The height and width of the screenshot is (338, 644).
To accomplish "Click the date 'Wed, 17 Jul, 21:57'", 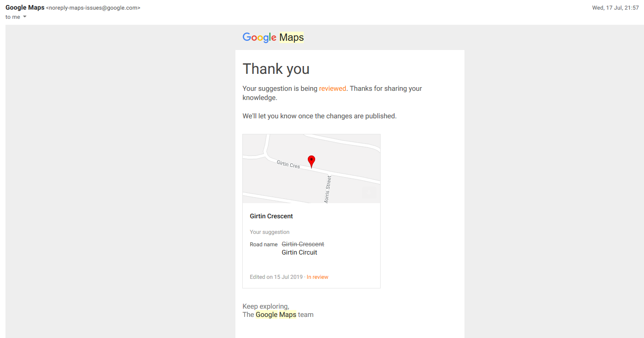I will click(615, 8).
